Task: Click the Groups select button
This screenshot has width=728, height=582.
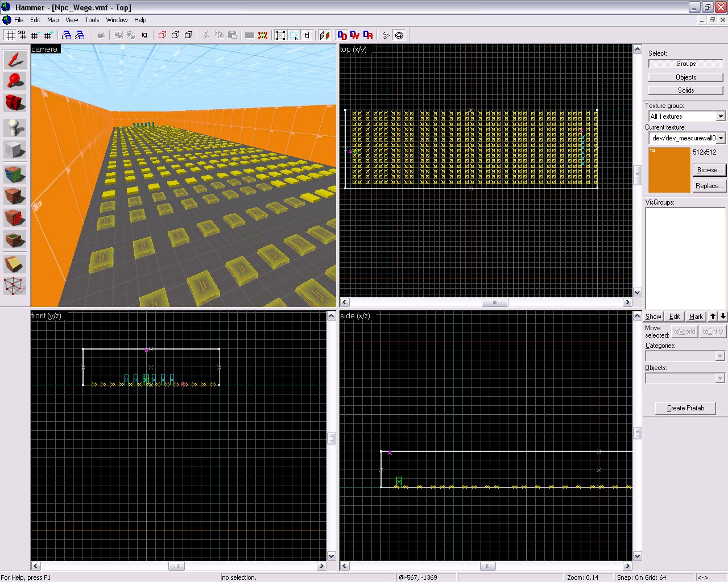Action: click(x=686, y=64)
